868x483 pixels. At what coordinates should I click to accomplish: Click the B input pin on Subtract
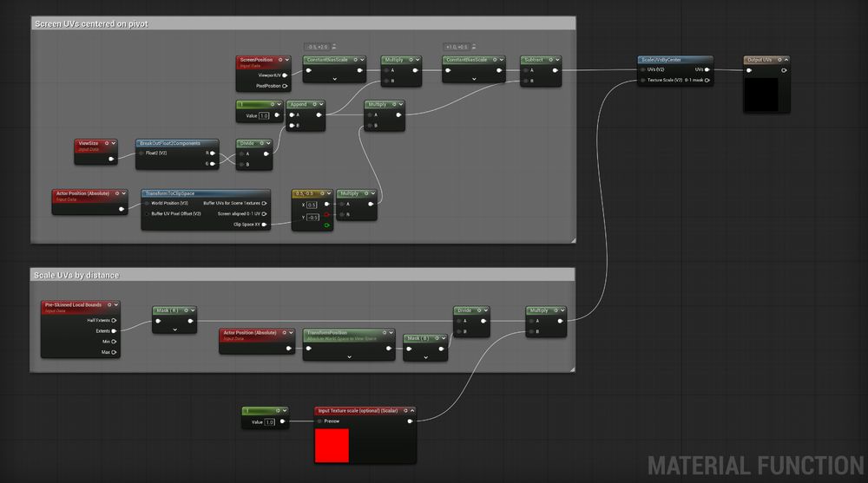coord(526,81)
